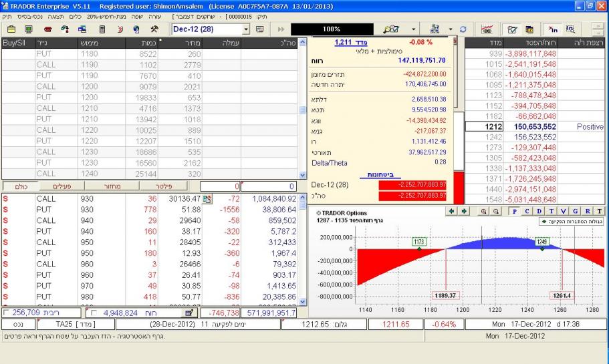Expand the dropdown arrow beside the key icon
Viewport: 609px width, 364px height.
click(413, 30)
